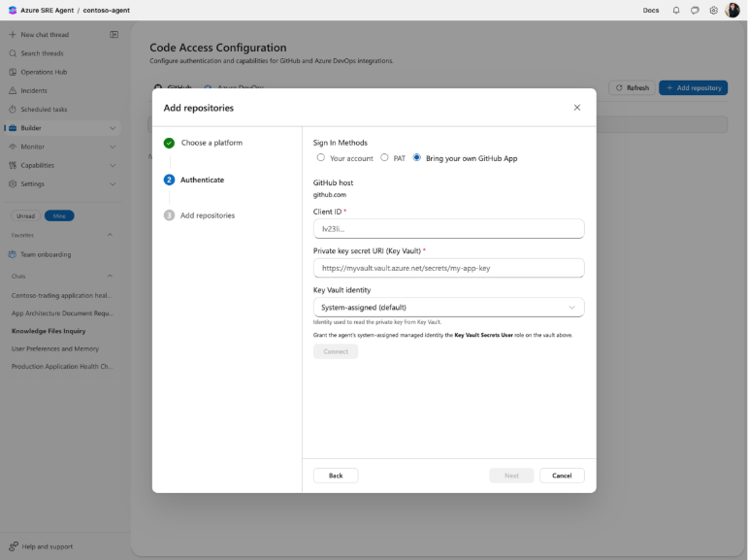Collapse the Favorites section
Image resolution: width=748 pixels, height=560 pixels.
tap(110, 235)
